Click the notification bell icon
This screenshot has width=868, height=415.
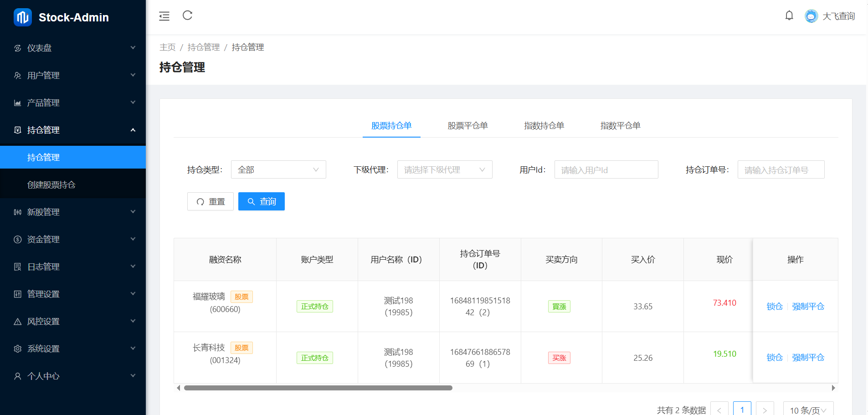[x=789, y=16]
